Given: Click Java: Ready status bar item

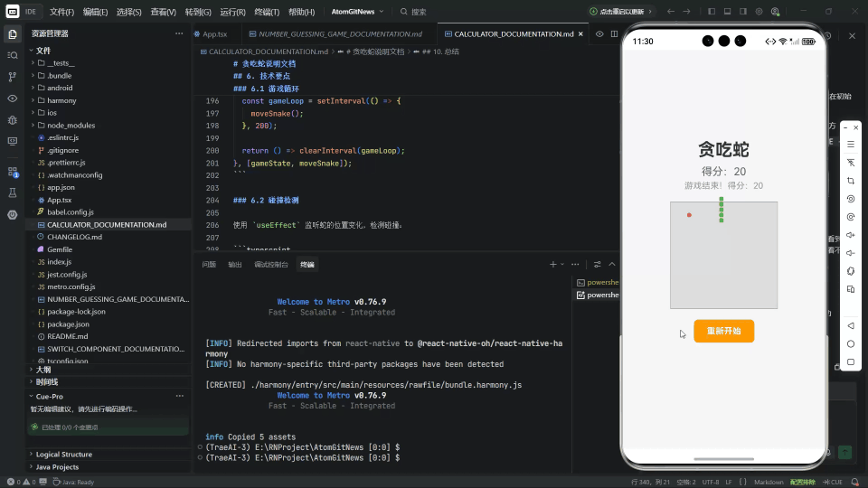Looking at the screenshot, I should point(73,482).
